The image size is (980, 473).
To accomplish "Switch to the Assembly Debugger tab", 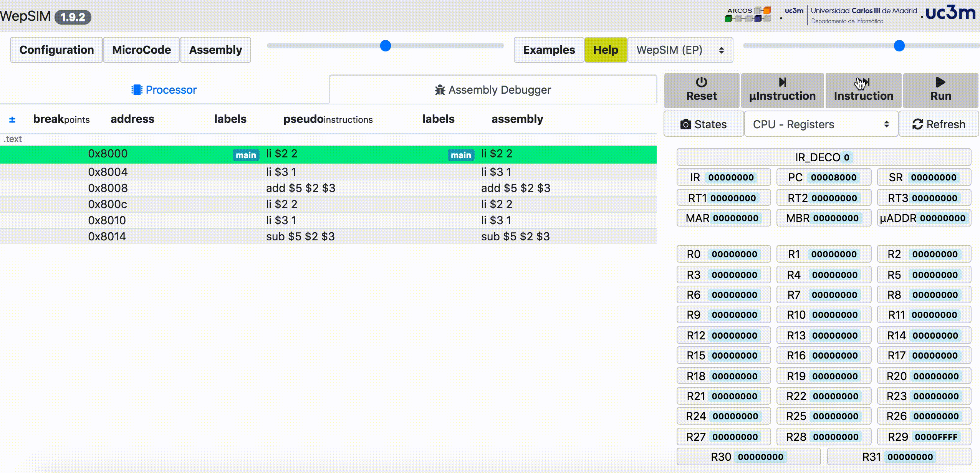I will [493, 90].
